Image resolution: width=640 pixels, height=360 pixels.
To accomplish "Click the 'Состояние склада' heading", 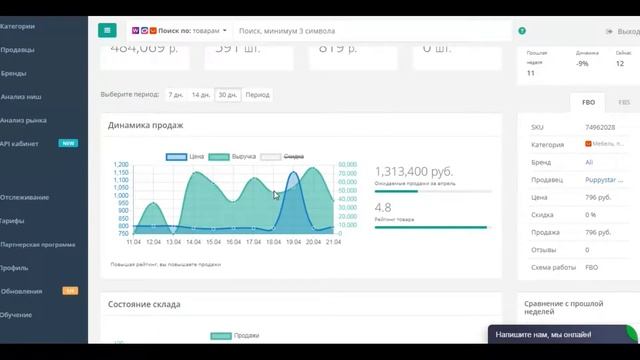I will click(x=144, y=304).
